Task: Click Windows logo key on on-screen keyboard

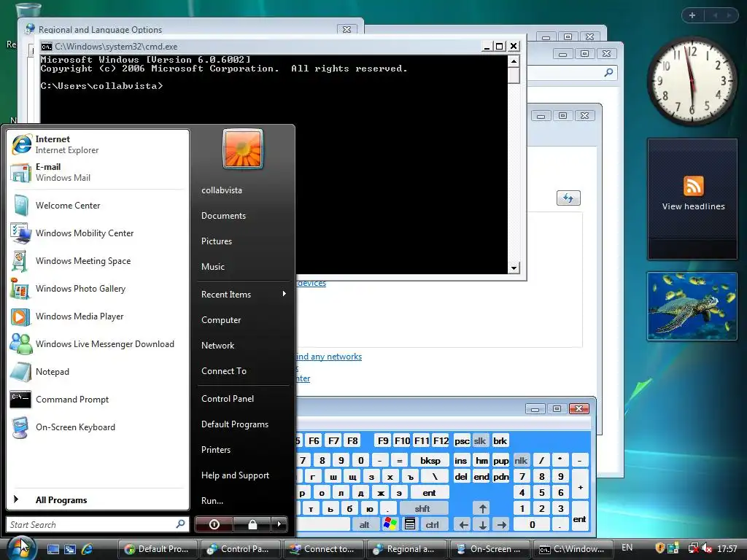Action: pyautogui.click(x=390, y=524)
